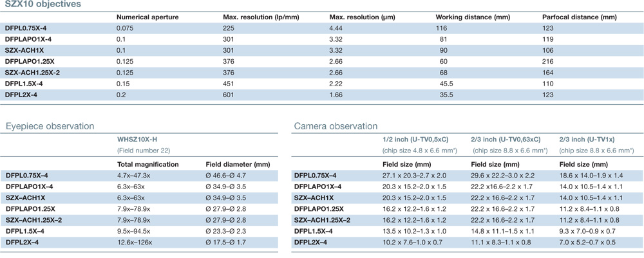Click field size "11.1 x 8.3–1.1 x 0.8"
The width and height of the screenshot is (644, 258).
(x=500, y=243)
